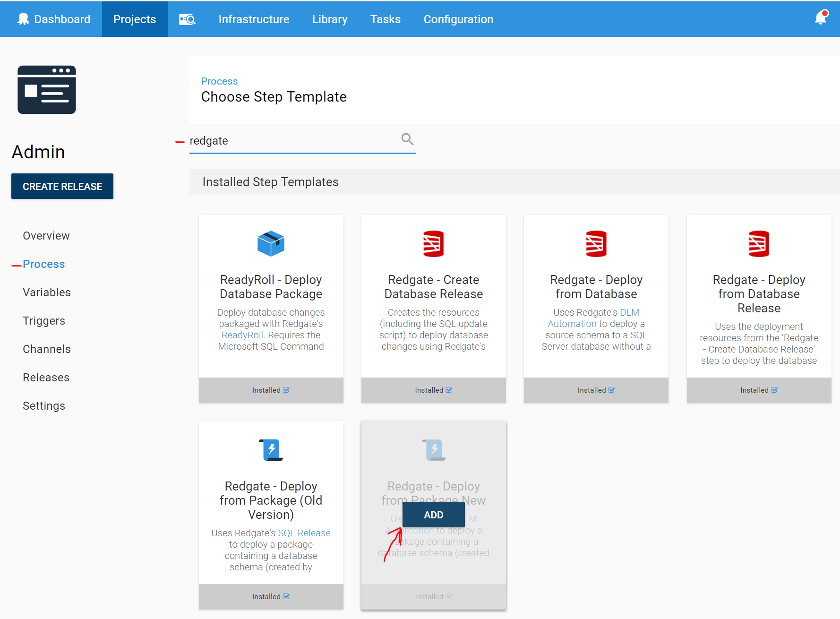Click the Octopus logo icon beside Dashboard
The image size is (840, 619).
point(23,19)
